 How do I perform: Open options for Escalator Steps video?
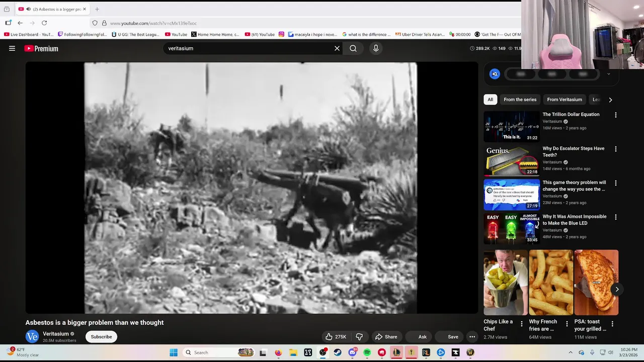click(x=616, y=149)
